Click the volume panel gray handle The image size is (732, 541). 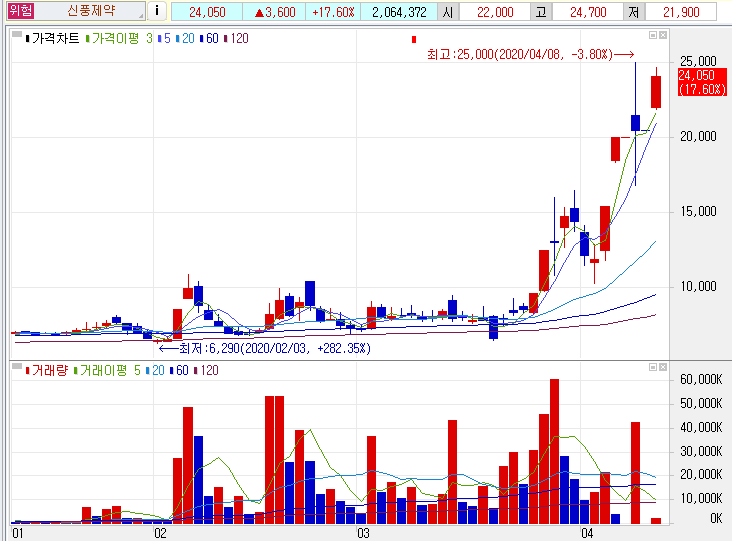[x=16, y=366]
